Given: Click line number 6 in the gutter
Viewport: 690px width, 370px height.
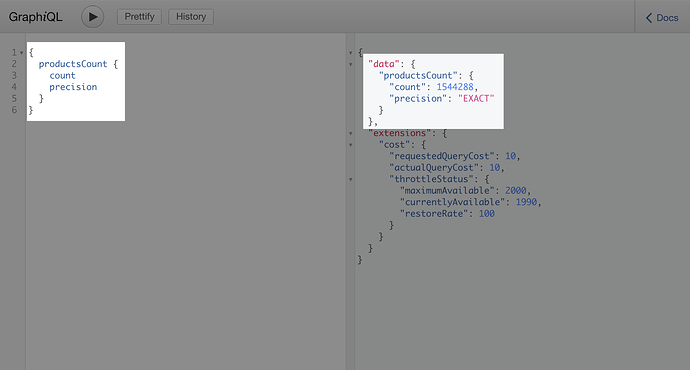Looking at the screenshot, I should click(x=14, y=110).
